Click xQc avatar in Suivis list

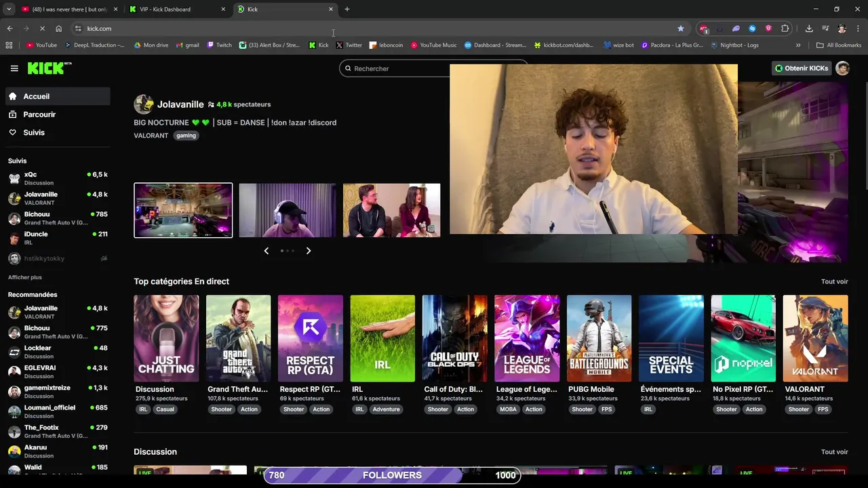[14, 179]
